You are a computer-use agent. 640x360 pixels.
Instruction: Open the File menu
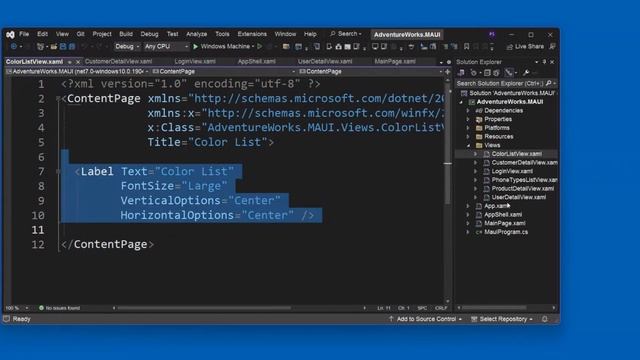24,34
